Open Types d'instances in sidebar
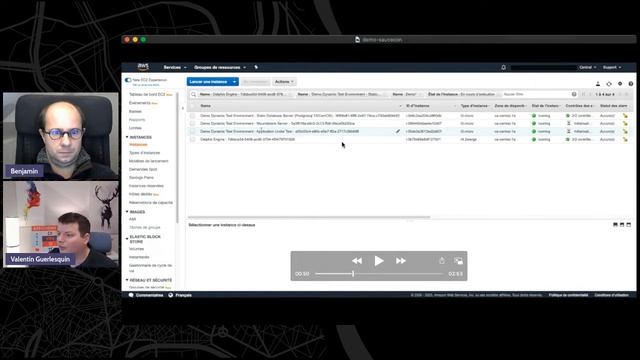640x360 pixels. coord(144,153)
